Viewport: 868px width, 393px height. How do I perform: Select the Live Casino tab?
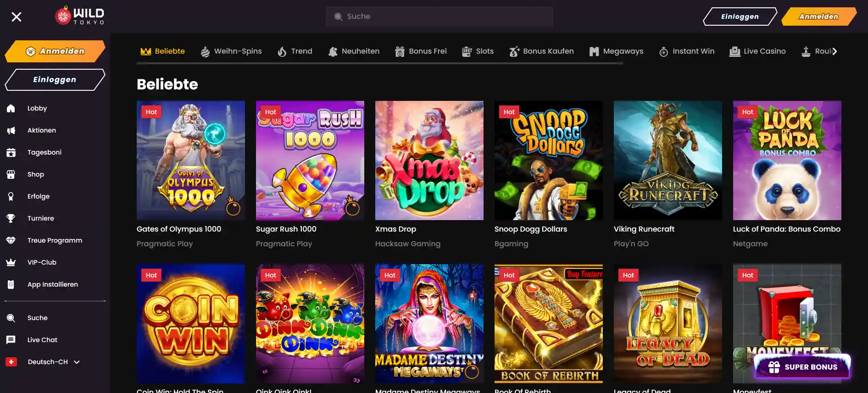[757, 51]
